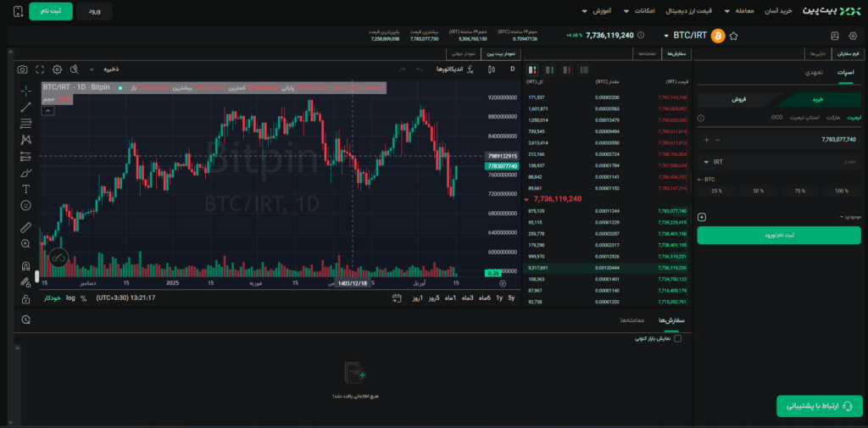Open the نمودار جهانی chart tab

click(x=465, y=53)
